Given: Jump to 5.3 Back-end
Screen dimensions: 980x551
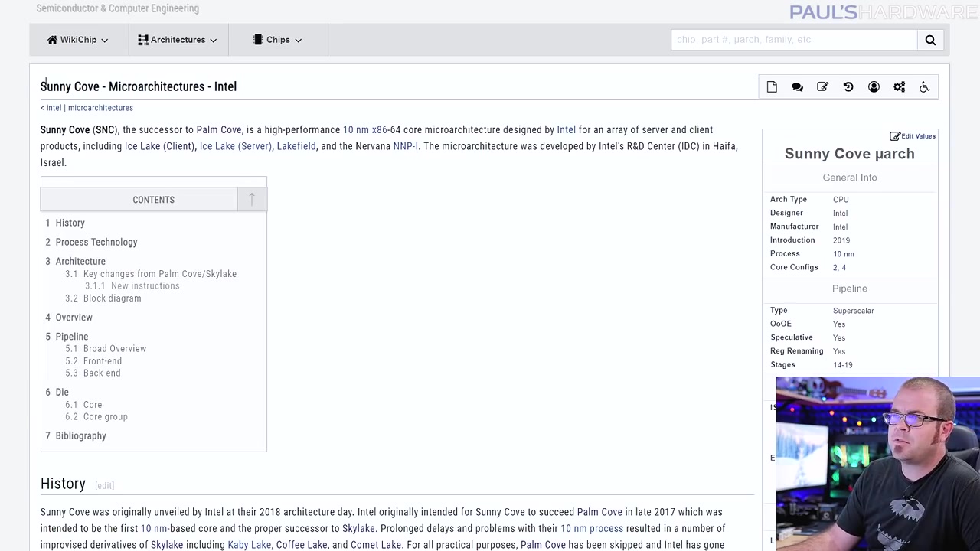Looking at the screenshot, I should click(x=93, y=373).
